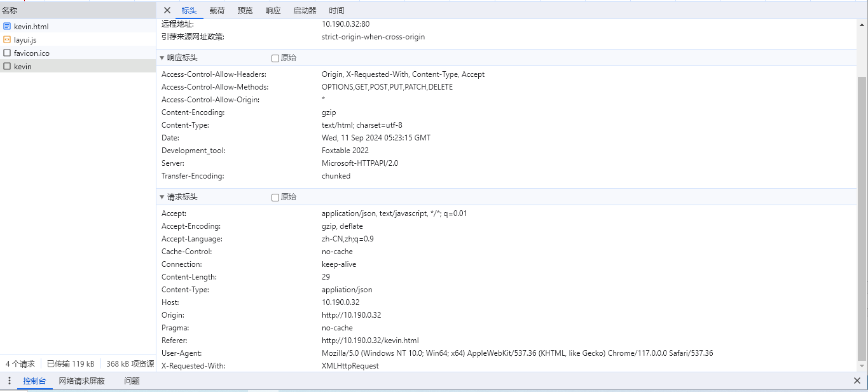This screenshot has width=868, height=392.
Task: Open the 启动器 tab
Action: point(305,11)
